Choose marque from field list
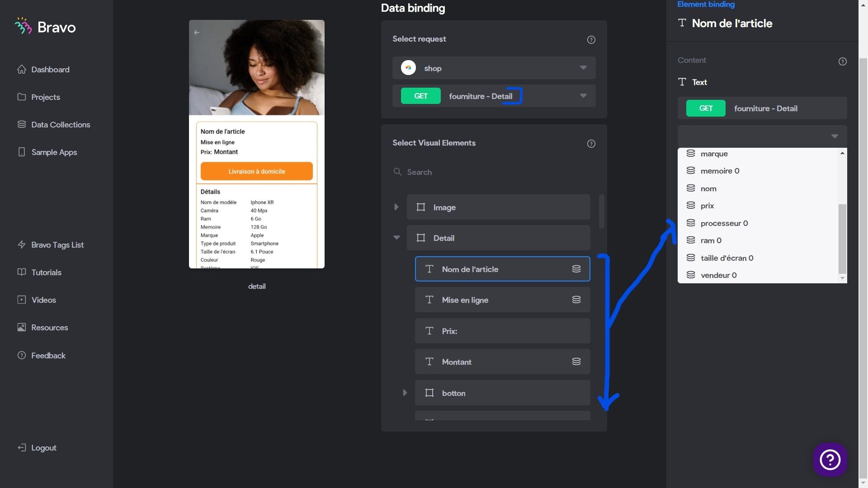Screen dimensions: 868x488 758,154
